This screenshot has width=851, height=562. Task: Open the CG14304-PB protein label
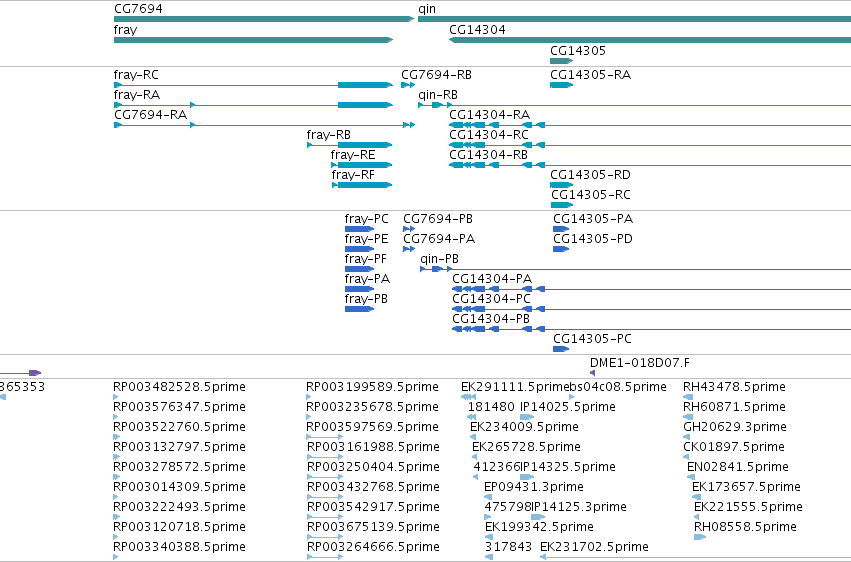(x=491, y=319)
